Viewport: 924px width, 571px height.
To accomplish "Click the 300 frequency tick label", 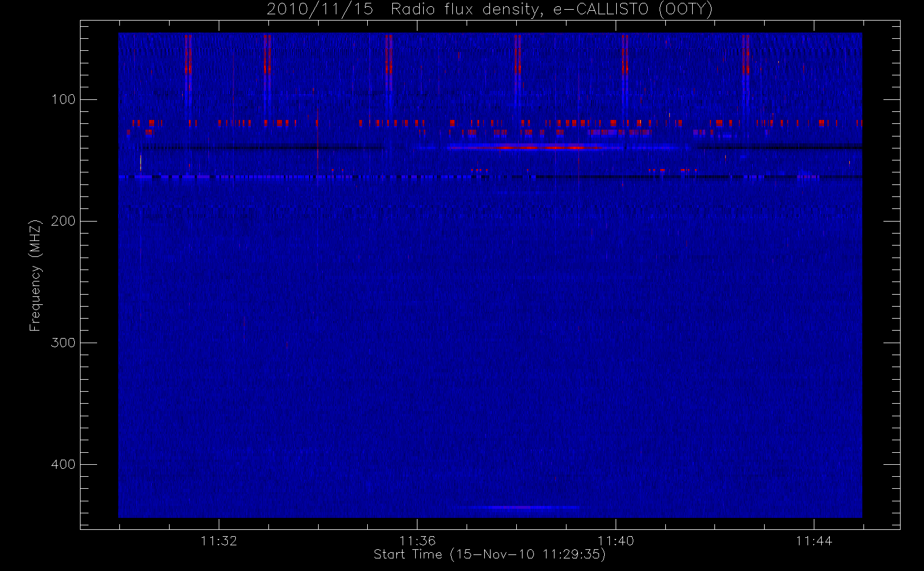I will 63,343.
